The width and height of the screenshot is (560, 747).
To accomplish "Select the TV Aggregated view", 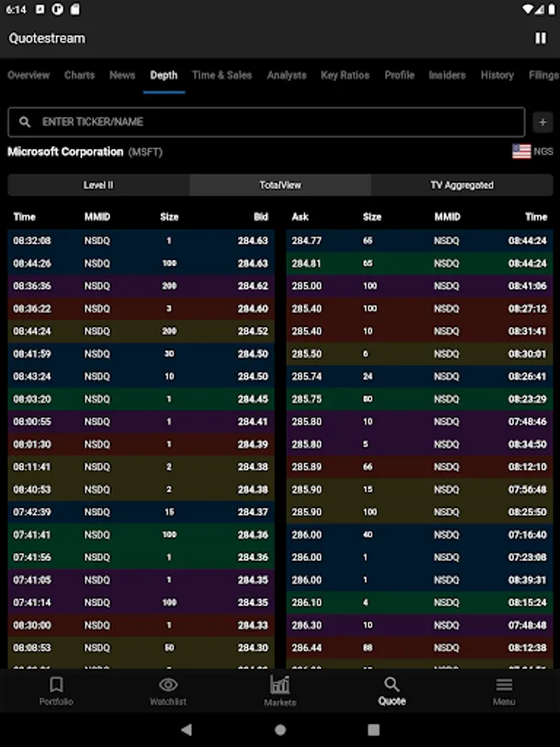I will pyautogui.click(x=462, y=185).
